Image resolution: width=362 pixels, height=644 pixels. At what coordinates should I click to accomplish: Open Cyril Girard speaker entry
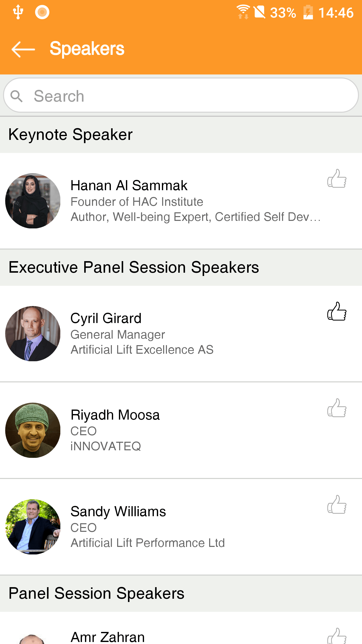[x=181, y=334]
